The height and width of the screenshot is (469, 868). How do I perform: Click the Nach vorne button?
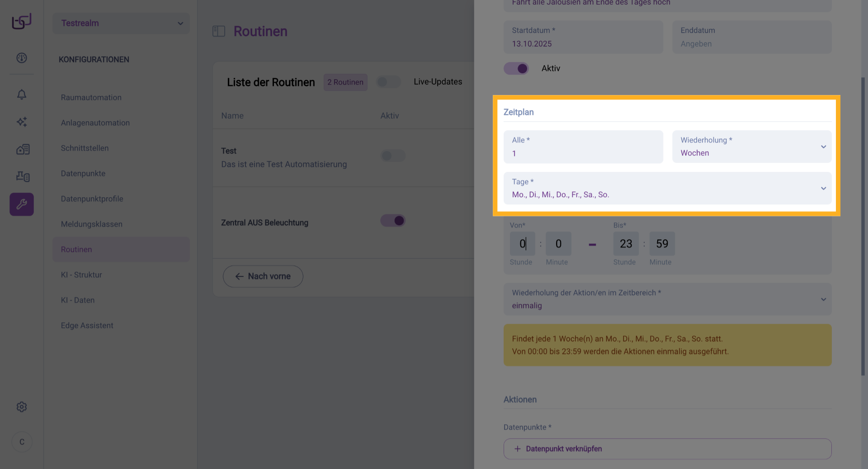tap(263, 276)
